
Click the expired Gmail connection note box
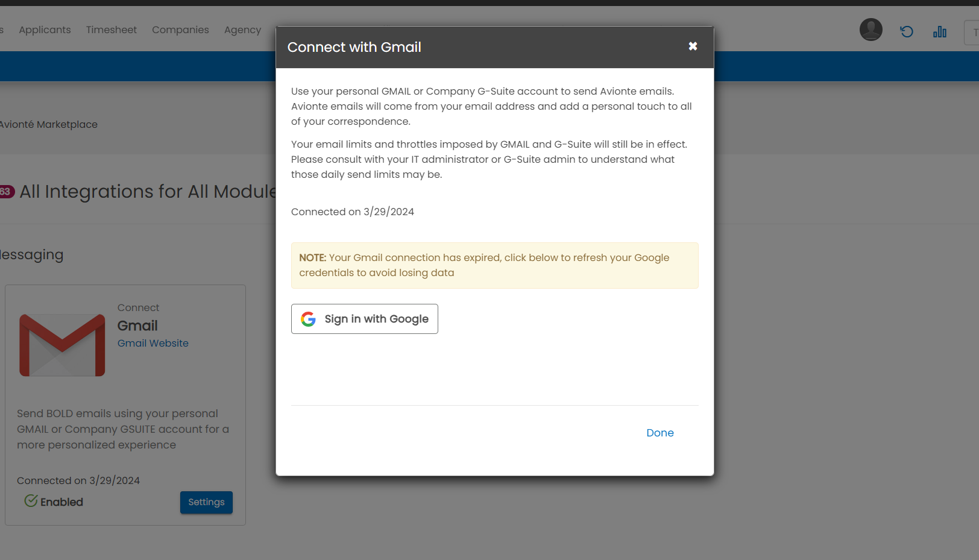494,265
